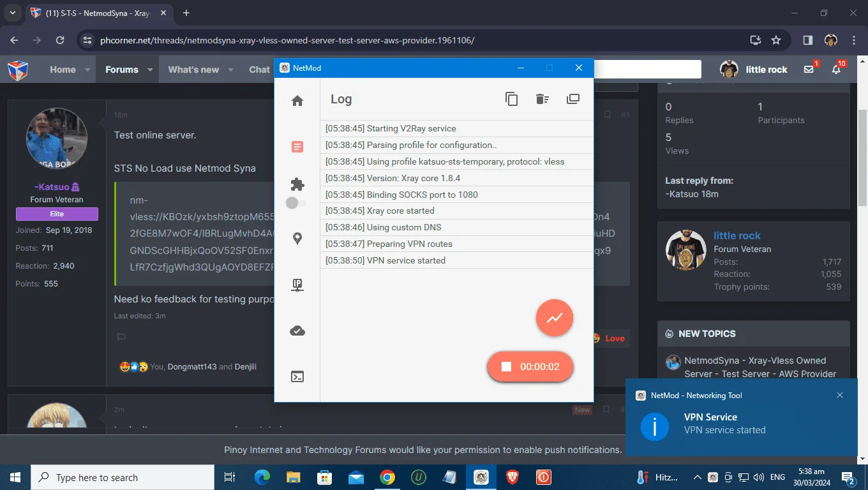Select the 'Xray core started' log entry
This screenshot has height=490, width=868.
click(x=457, y=211)
